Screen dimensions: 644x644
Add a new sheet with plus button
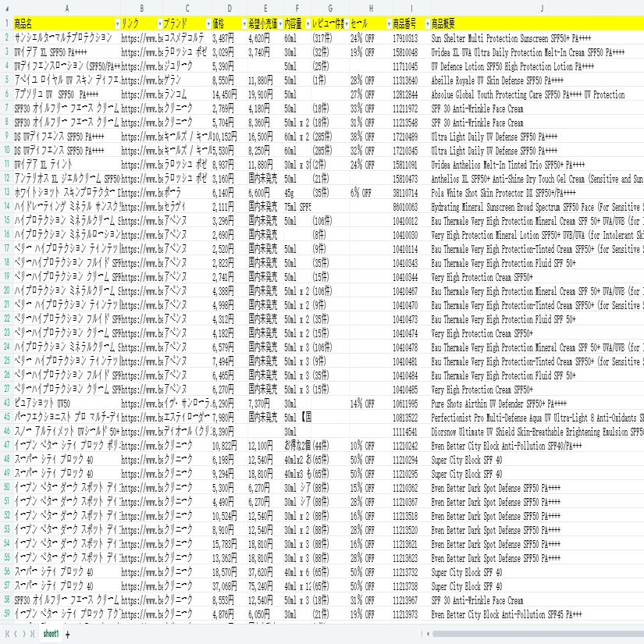click(68, 635)
